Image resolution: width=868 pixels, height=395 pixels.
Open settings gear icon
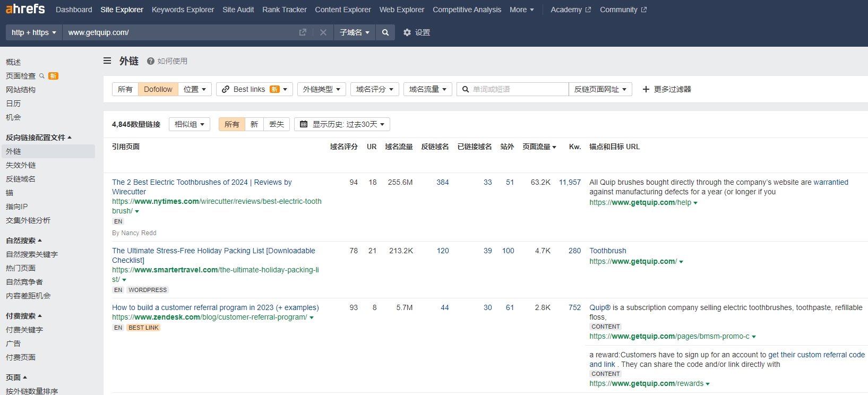click(x=407, y=32)
